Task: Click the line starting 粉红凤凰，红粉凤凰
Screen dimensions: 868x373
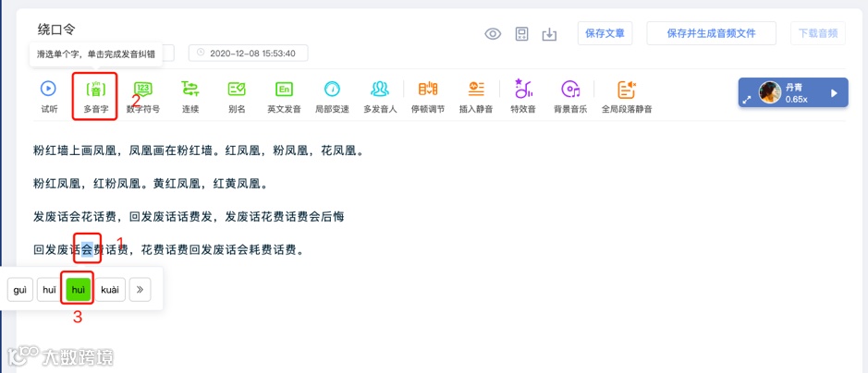Action: [x=150, y=184]
